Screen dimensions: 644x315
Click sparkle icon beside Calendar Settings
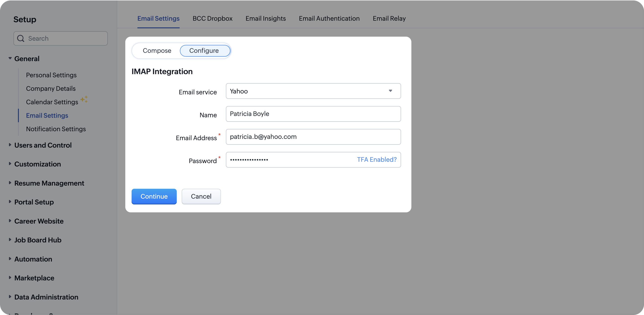84,99
